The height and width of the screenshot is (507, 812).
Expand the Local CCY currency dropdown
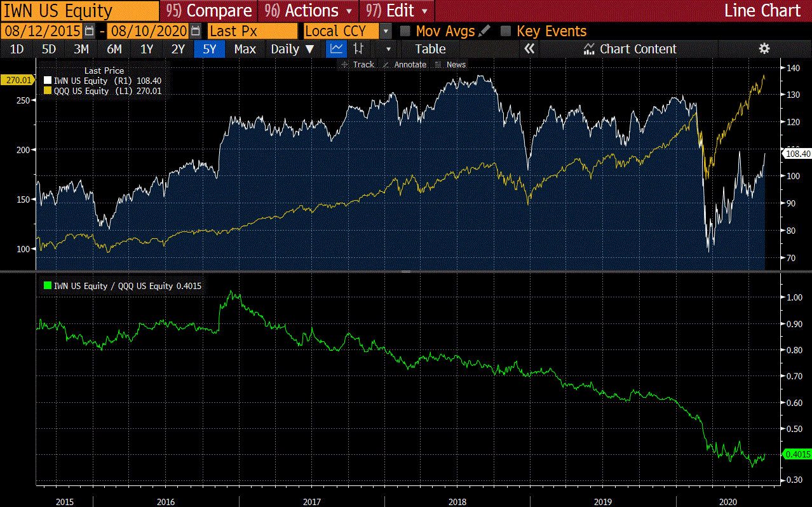click(x=386, y=31)
